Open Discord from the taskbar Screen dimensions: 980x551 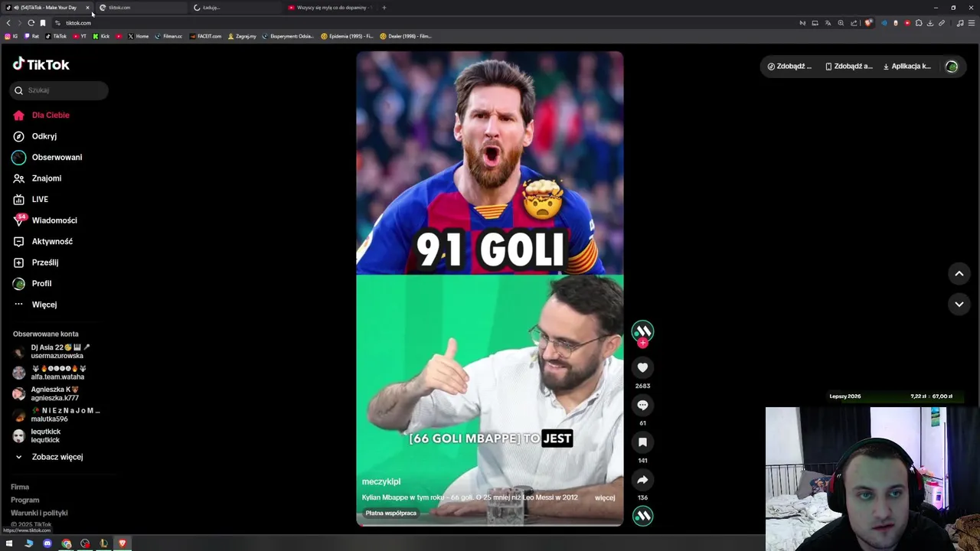(47, 543)
